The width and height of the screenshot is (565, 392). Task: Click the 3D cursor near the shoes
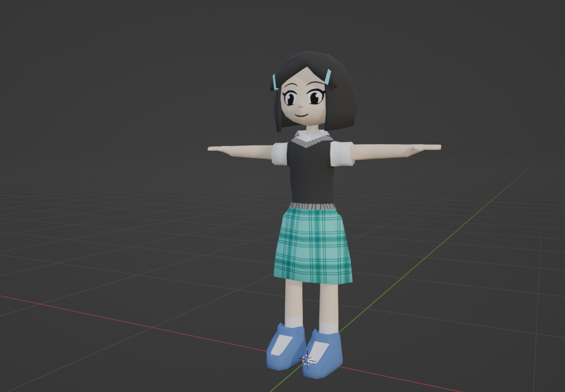coord(307,359)
